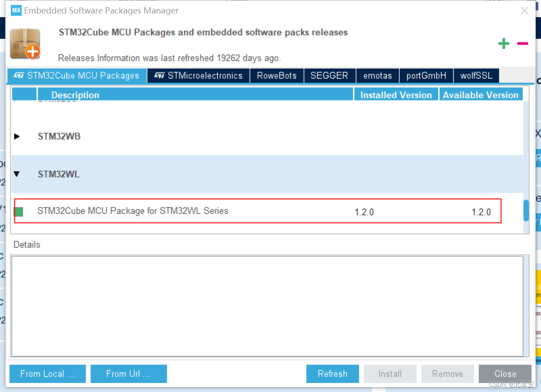Screen dimensions: 541x392
Task: Click the Description column header
Action: point(195,95)
